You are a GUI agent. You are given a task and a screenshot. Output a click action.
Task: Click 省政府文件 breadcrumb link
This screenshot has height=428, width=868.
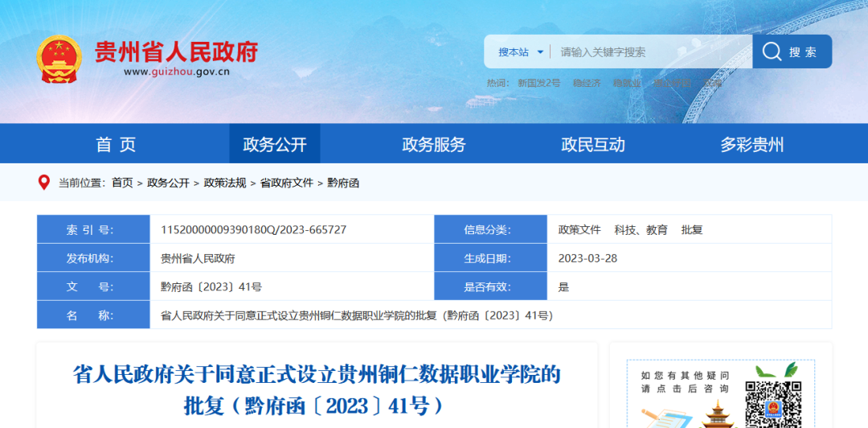[287, 183]
